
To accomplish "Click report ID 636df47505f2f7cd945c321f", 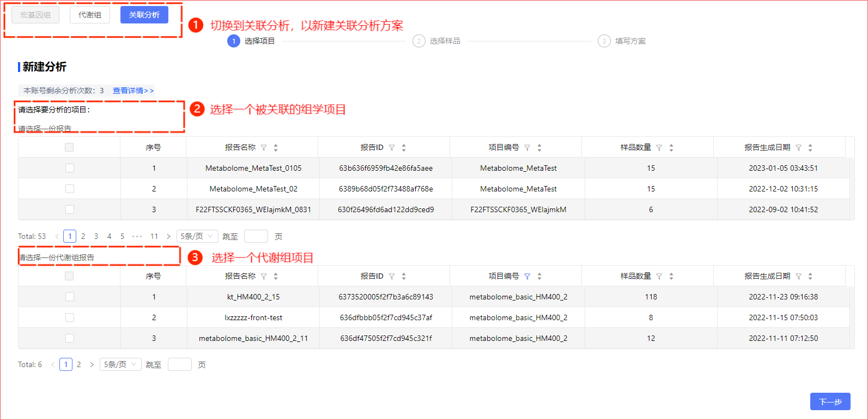I will (x=386, y=338).
